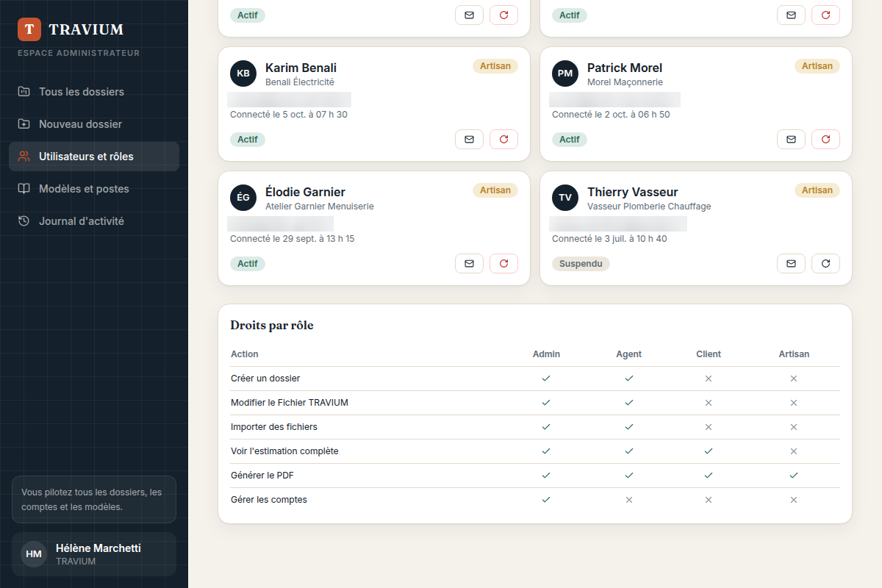
Task: Click the envelope icon on Thierry Vasseur's card
Action: [x=792, y=263]
